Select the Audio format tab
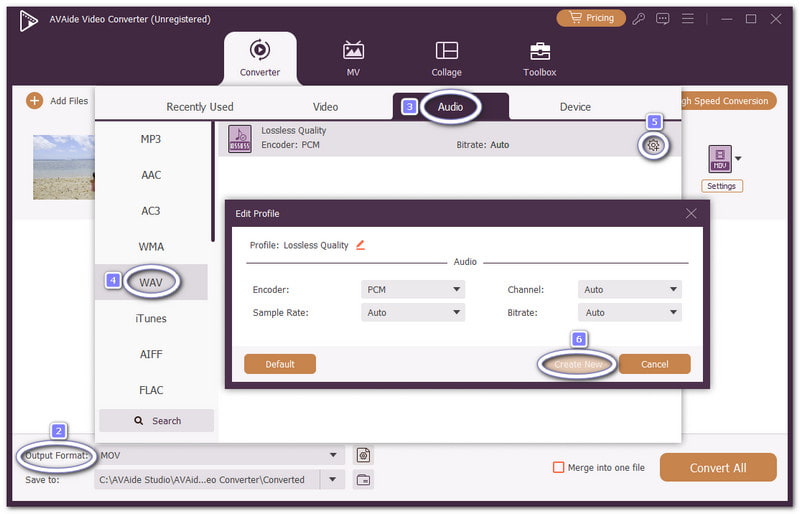The height and width of the screenshot is (514, 800). (450, 107)
